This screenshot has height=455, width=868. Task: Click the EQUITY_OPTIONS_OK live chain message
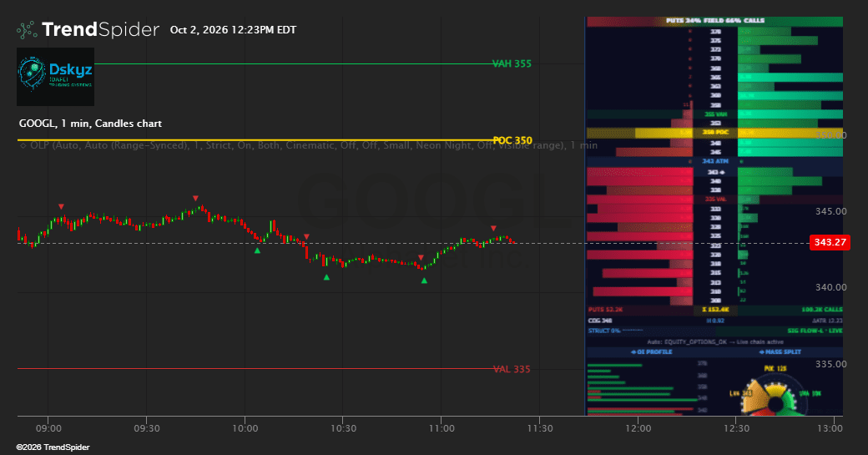[715, 342]
